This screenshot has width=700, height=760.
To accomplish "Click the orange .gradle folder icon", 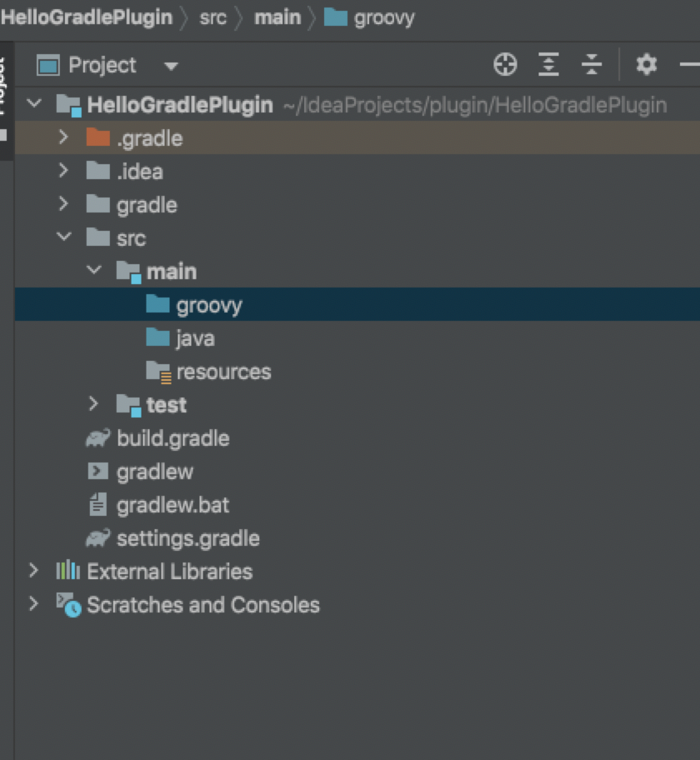I will click(x=98, y=137).
